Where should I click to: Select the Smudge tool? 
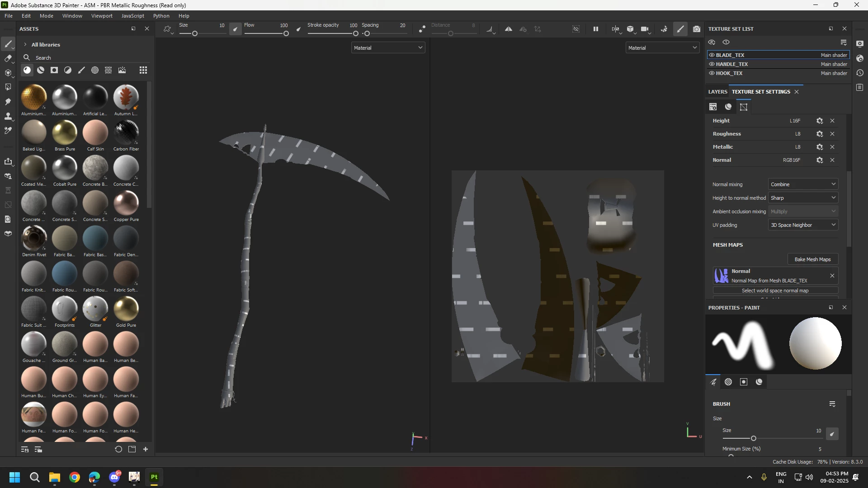8,102
